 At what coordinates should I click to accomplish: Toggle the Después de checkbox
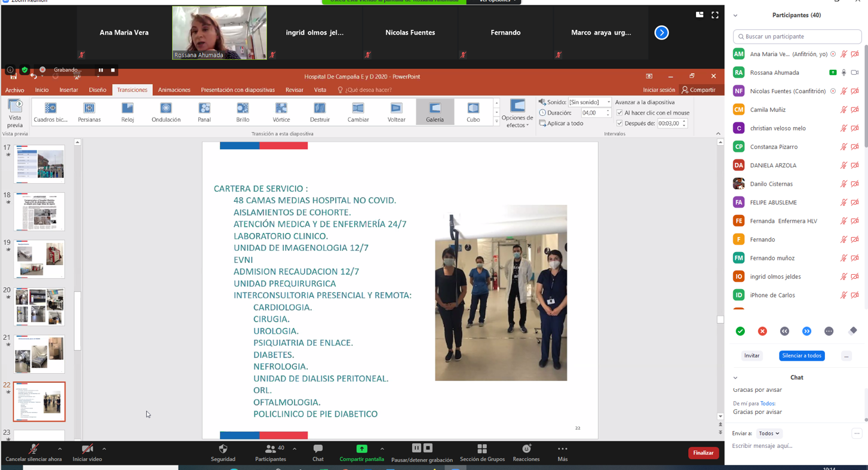[619, 124]
